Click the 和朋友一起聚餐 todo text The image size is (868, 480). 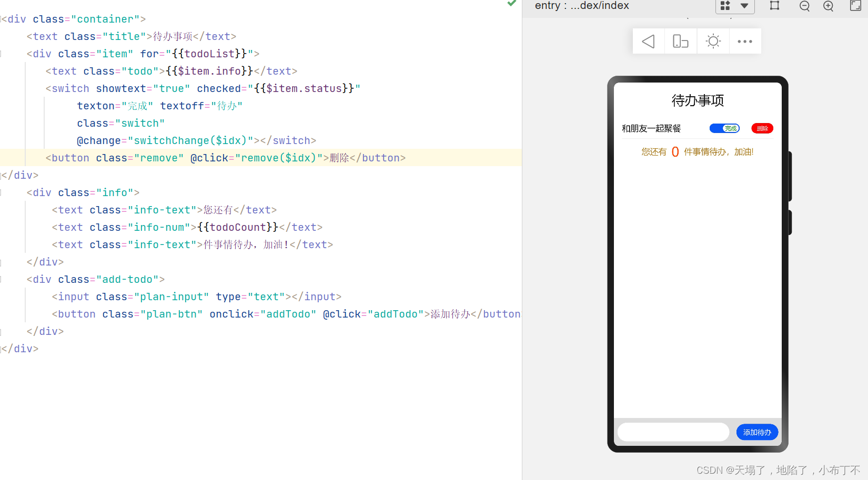tap(651, 128)
